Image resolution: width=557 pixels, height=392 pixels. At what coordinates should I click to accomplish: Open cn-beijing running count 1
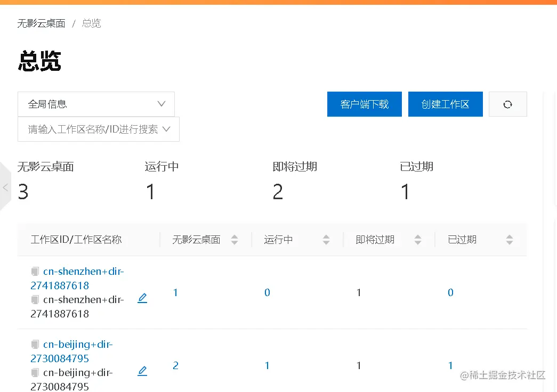tap(267, 365)
